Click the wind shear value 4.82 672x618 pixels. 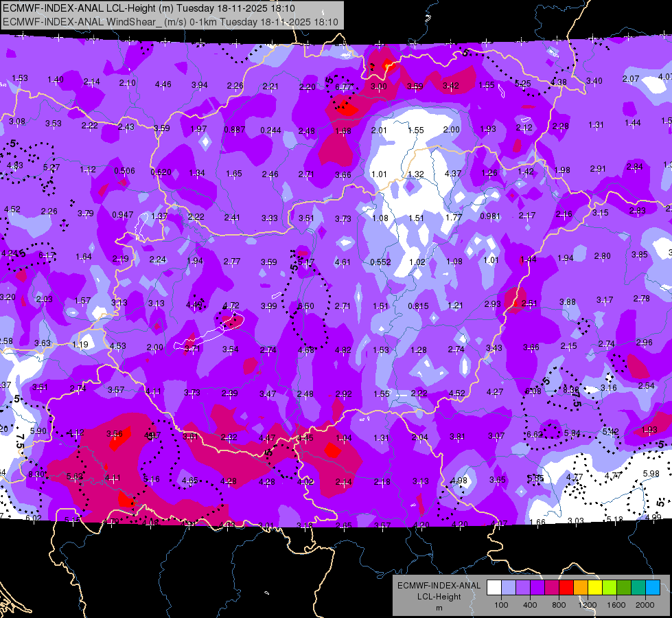point(343,350)
